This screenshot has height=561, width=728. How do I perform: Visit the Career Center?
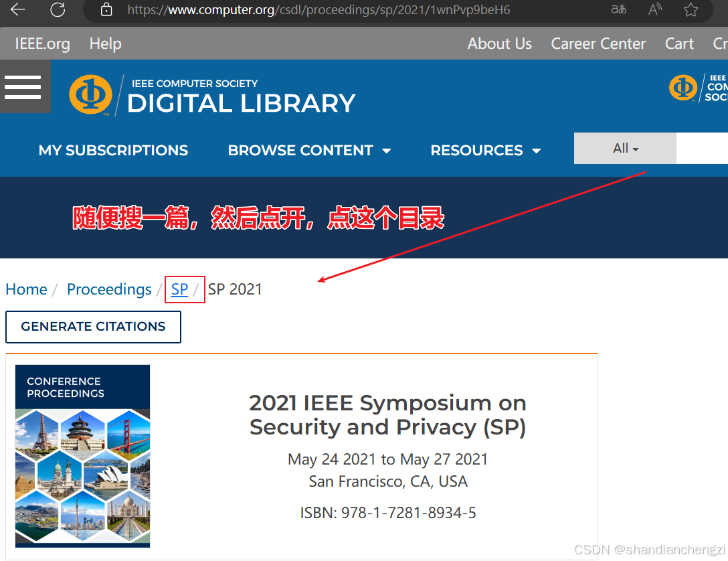[598, 44]
